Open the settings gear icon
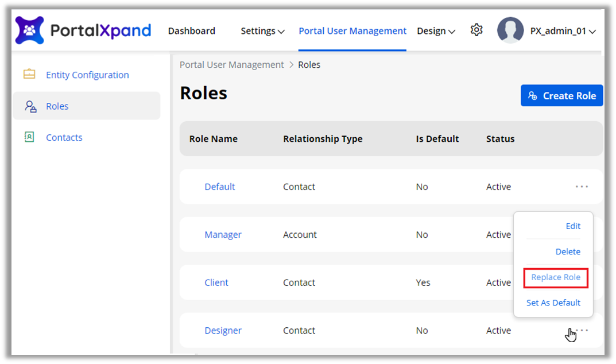This screenshot has height=364, width=616. point(476,30)
